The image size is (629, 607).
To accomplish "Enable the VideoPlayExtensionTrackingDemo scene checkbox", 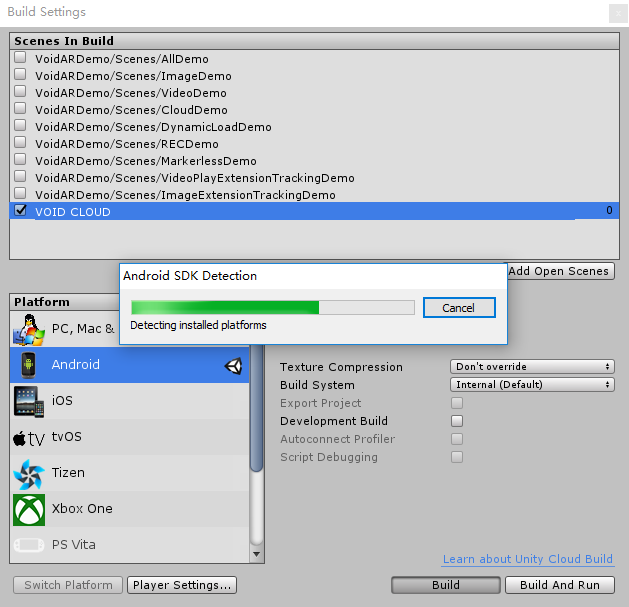I will (x=20, y=176).
